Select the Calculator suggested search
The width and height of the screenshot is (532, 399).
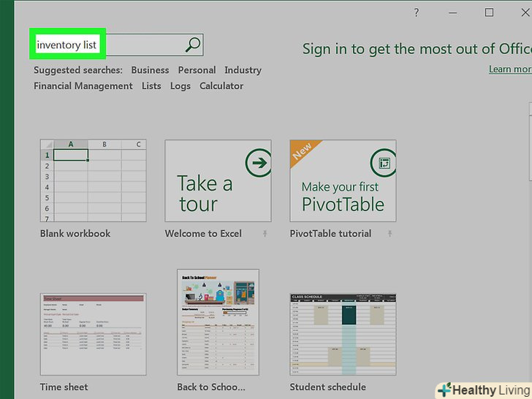pyautogui.click(x=221, y=86)
